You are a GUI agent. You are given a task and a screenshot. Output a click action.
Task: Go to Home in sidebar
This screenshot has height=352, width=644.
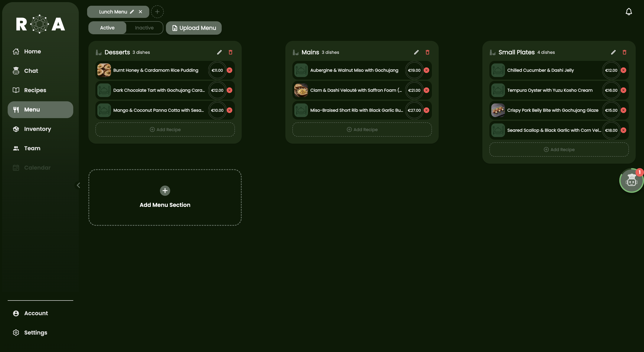click(40, 52)
